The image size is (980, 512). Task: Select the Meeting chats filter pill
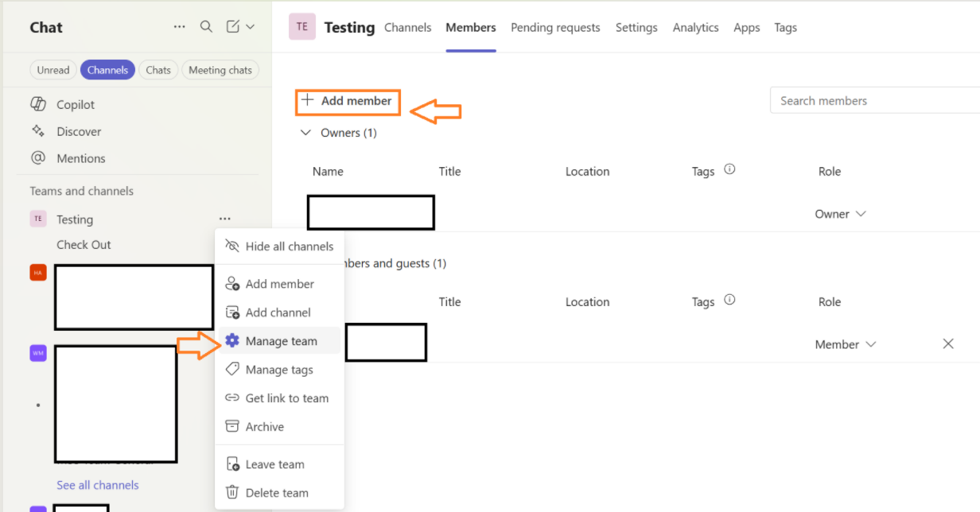coord(220,70)
